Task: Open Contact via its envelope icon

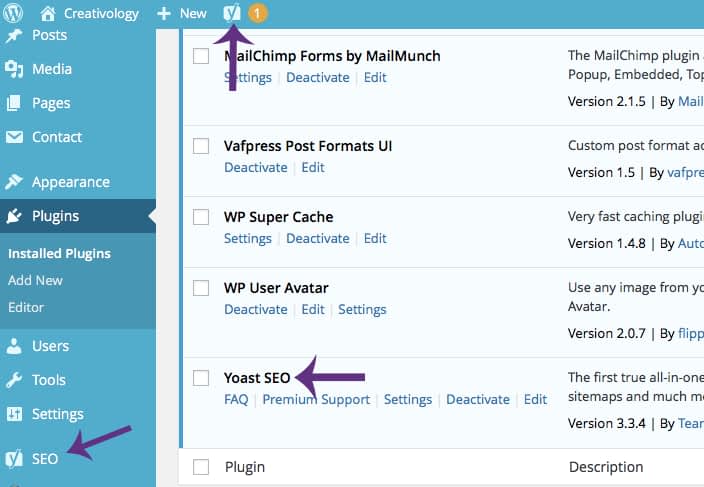Action: [x=14, y=137]
